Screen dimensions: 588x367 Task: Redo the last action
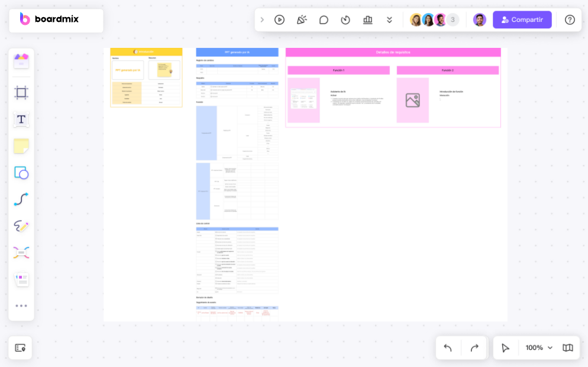click(x=474, y=348)
